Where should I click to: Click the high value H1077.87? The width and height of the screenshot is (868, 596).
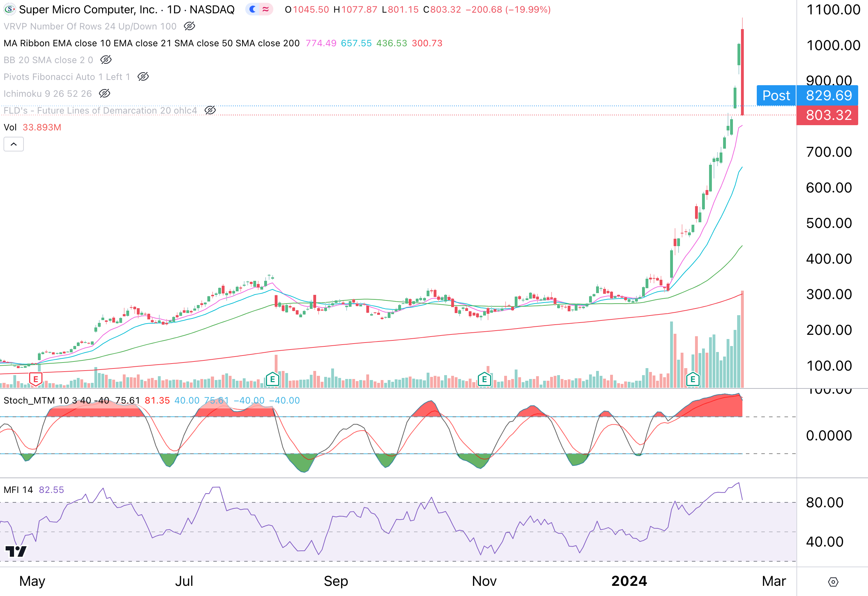click(x=355, y=9)
